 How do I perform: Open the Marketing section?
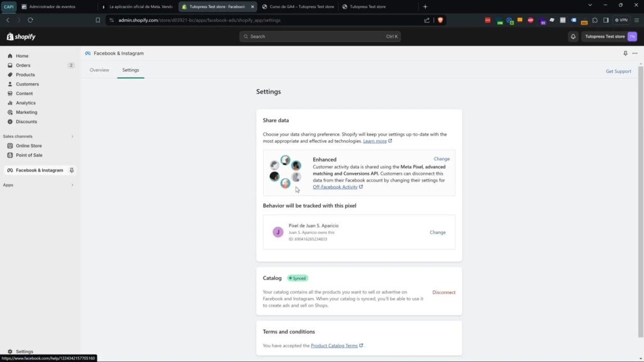(x=26, y=112)
